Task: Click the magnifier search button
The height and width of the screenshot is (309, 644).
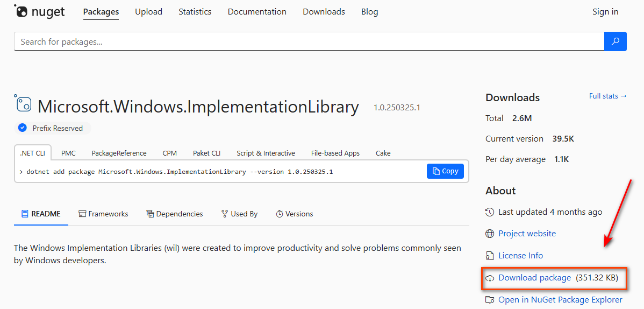Action: click(616, 41)
